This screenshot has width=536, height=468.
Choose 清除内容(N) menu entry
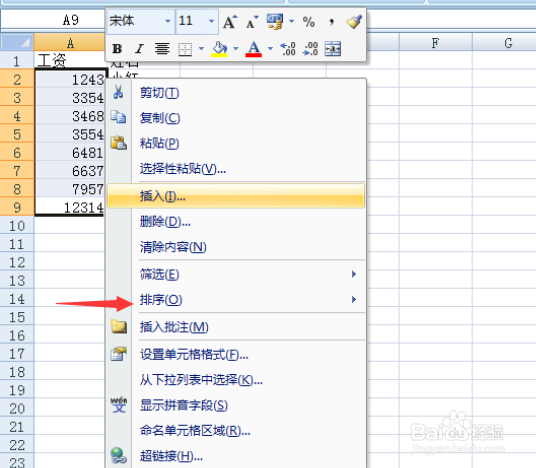tap(236, 247)
